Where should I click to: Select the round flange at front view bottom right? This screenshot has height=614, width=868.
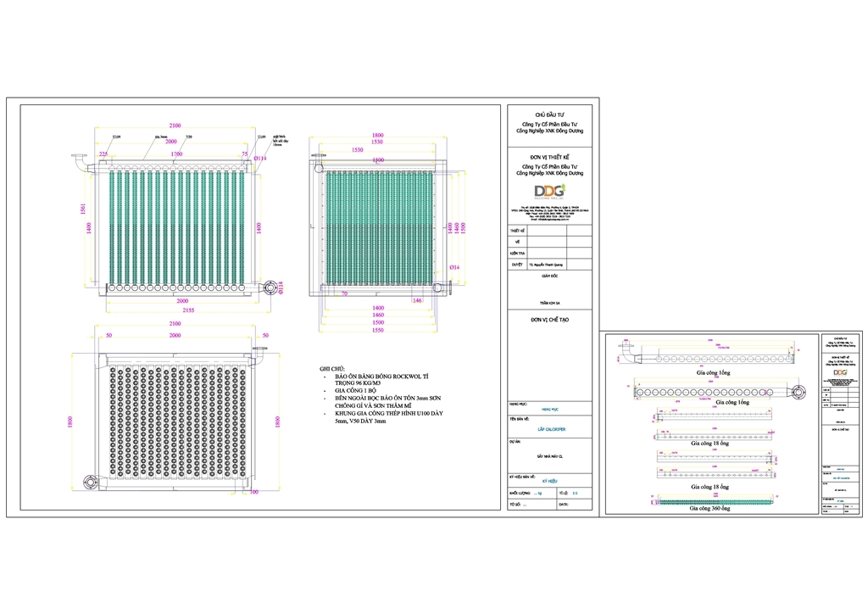pos(270,287)
